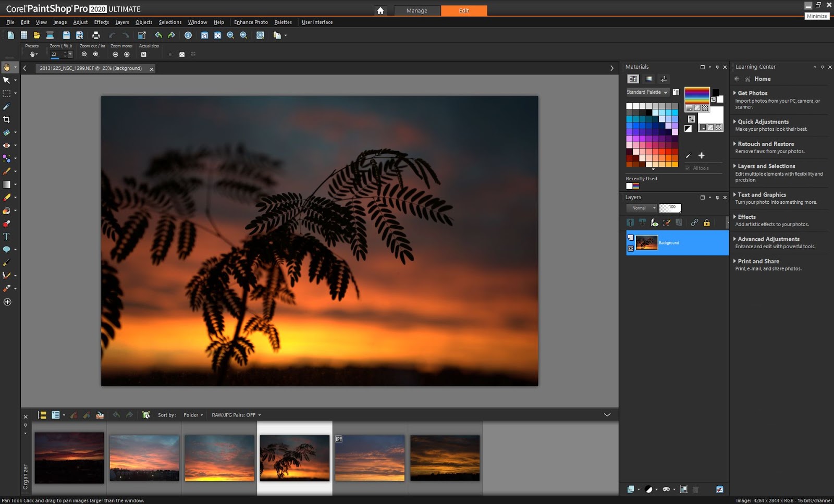
Task: Select the Link layers icon in Layers panel
Action: click(x=694, y=223)
